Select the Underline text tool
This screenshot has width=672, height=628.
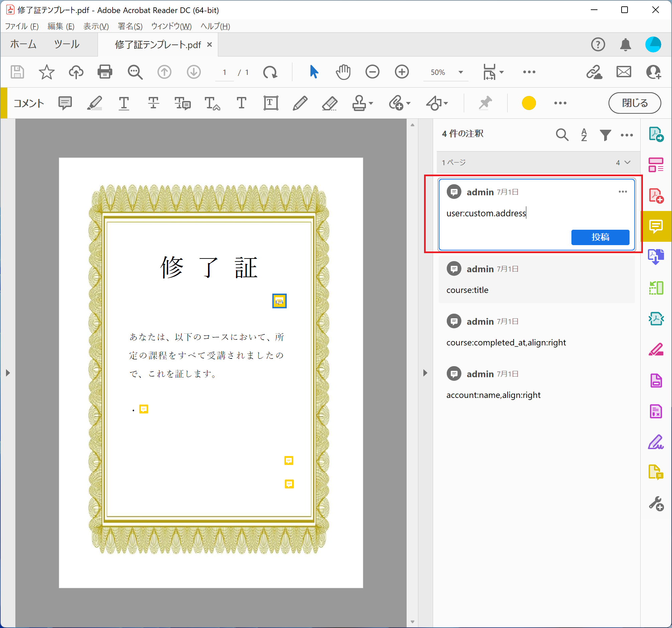pyautogui.click(x=124, y=103)
